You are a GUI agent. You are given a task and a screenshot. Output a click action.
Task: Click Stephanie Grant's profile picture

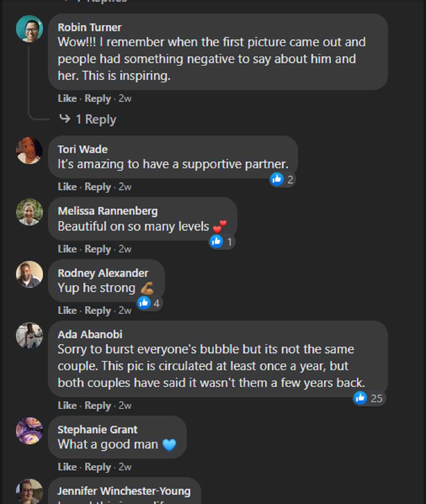coord(29,431)
